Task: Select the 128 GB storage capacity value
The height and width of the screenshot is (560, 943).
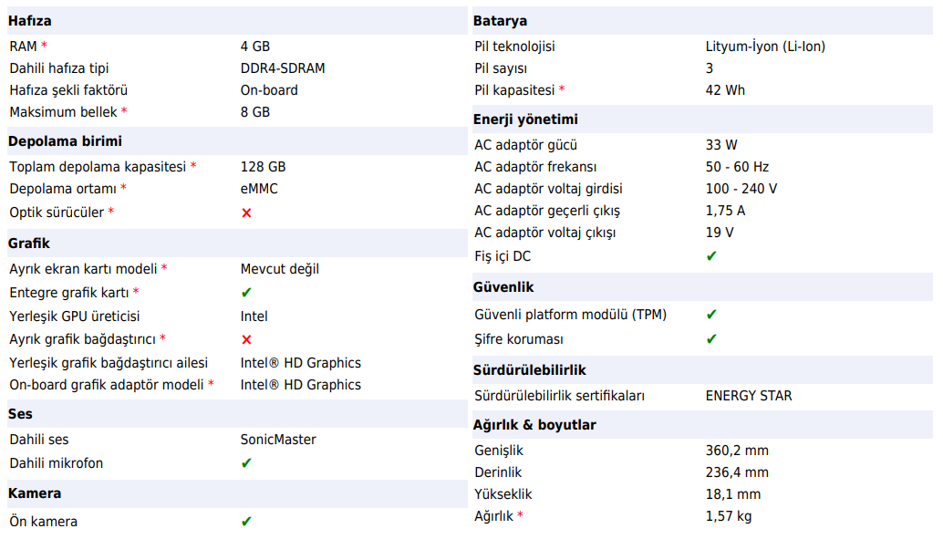Action: click(263, 167)
